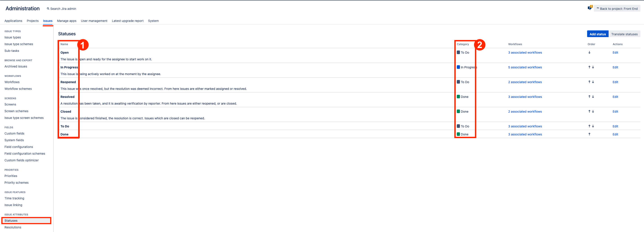Click the magnifier icon beside Search Jira admin
This screenshot has width=644, height=232.
pyautogui.click(x=48, y=8)
